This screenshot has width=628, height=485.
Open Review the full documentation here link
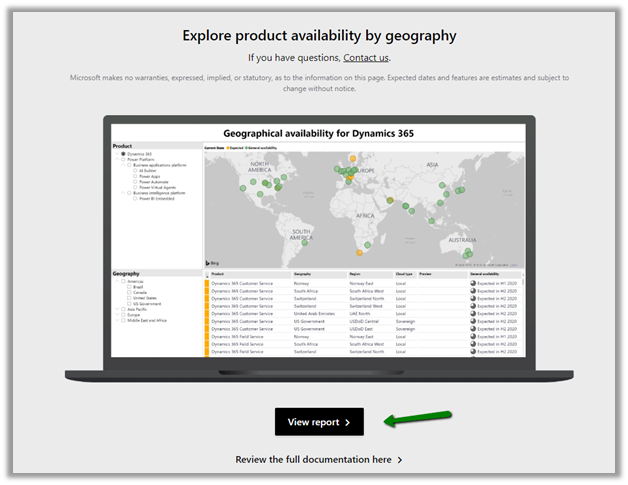tap(319, 460)
